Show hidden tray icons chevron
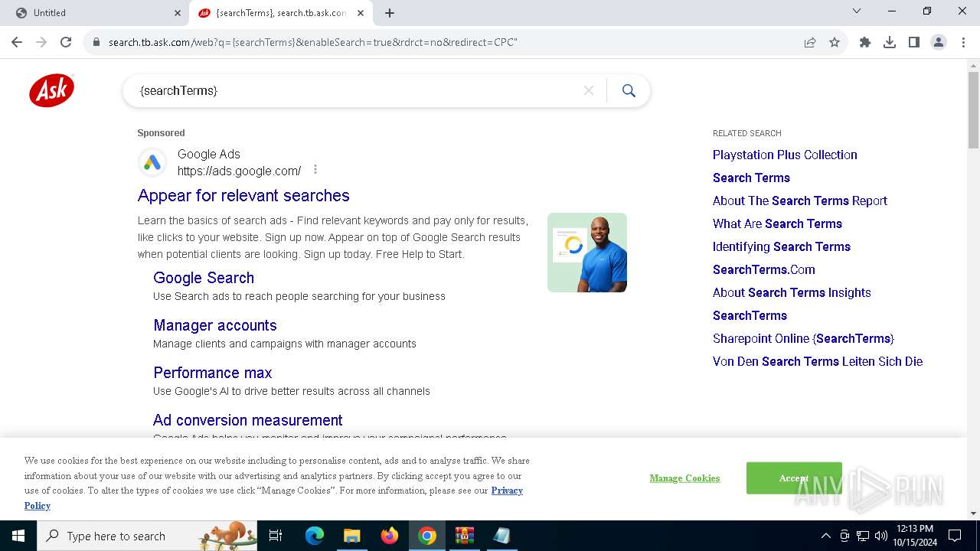 [x=826, y=536]
